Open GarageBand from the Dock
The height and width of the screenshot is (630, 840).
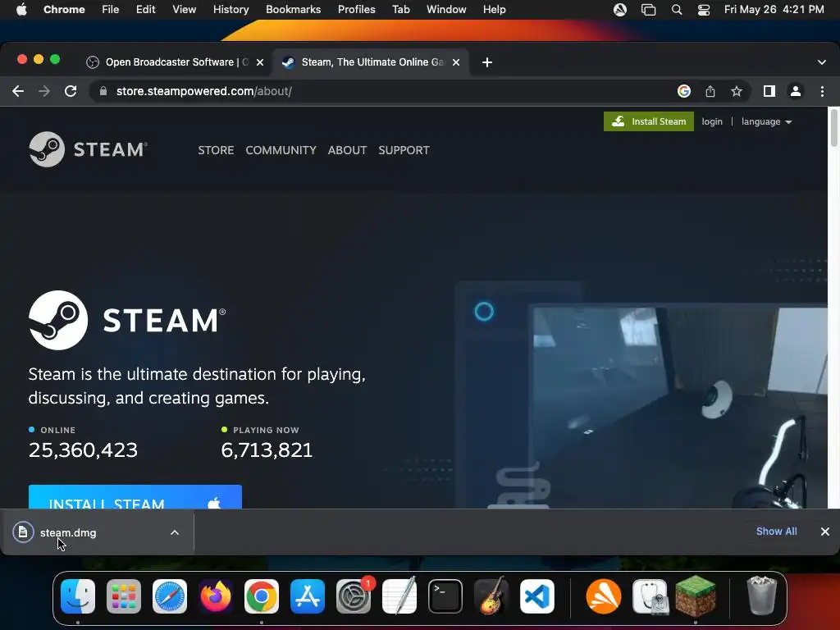pos(491,596)
